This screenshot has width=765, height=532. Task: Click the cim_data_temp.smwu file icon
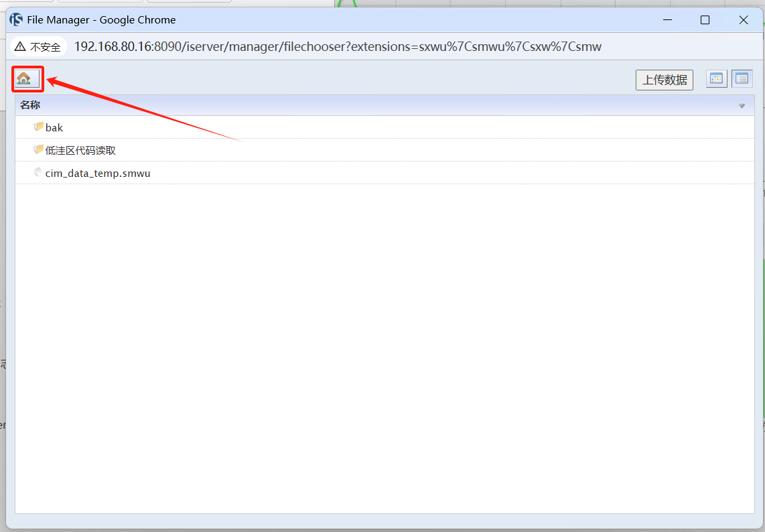(x=38, y=172)
